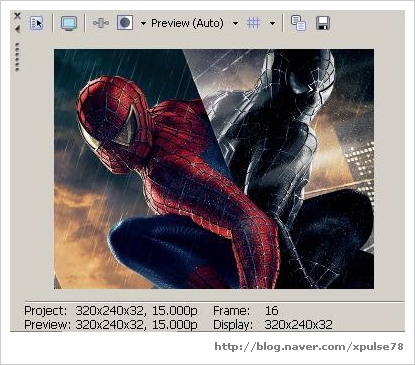The height and width of the screenshot is (365, 415).
Task: Click the Display 320x240x32 text
Action: pyautogui.click(x=273, y=324)
